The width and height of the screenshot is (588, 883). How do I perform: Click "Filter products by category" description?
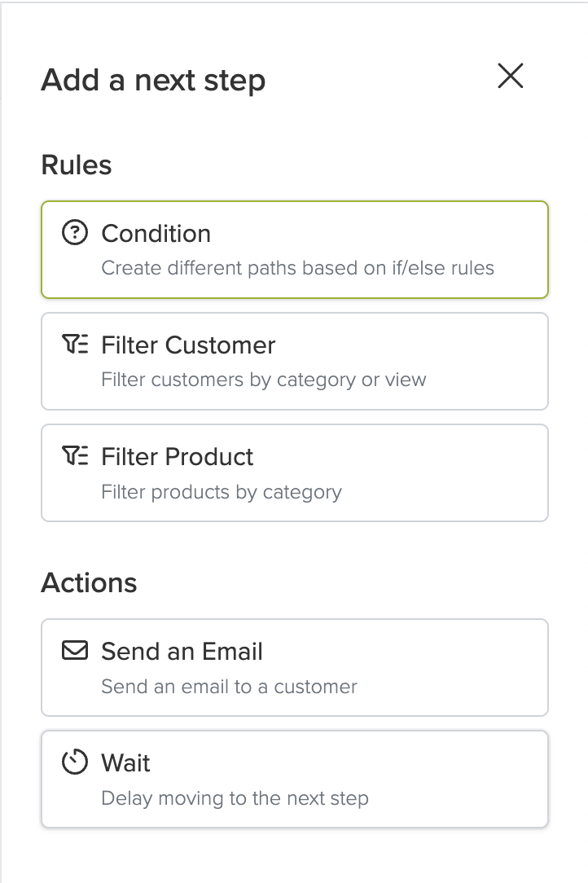click(x=222, y=492)
